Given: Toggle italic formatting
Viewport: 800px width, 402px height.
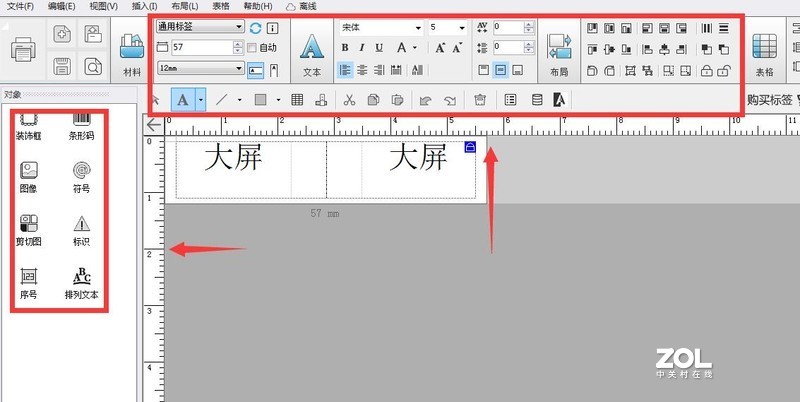Looking at the screenshot, I should pos(362,48).
